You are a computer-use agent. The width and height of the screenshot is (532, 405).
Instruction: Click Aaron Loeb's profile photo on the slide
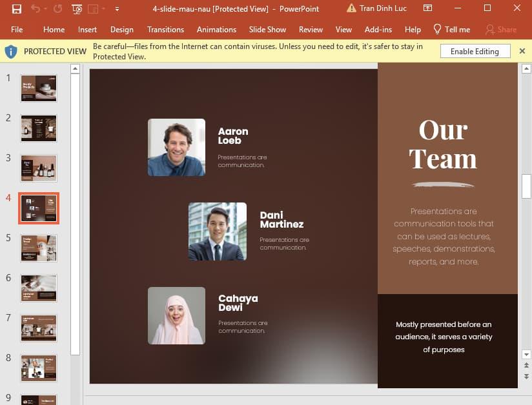(x=176, y=147)
